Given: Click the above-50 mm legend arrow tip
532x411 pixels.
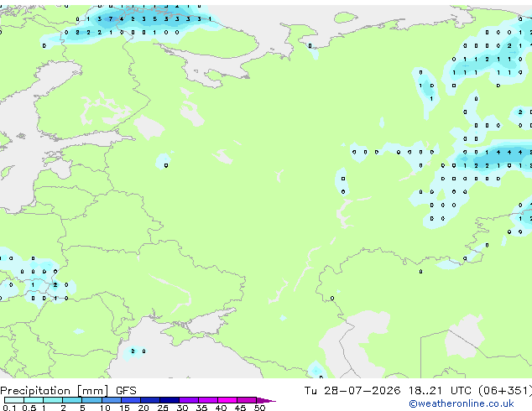Looking at the screenshot, I should point(266,400).
